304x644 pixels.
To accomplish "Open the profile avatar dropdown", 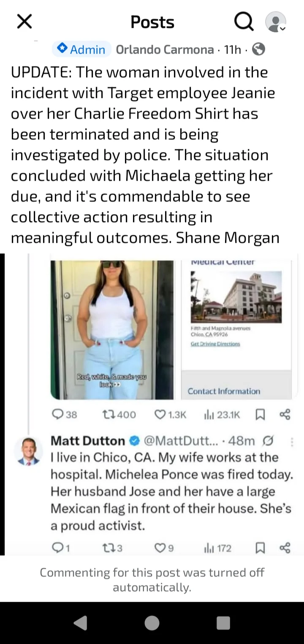I will point(275,22).
